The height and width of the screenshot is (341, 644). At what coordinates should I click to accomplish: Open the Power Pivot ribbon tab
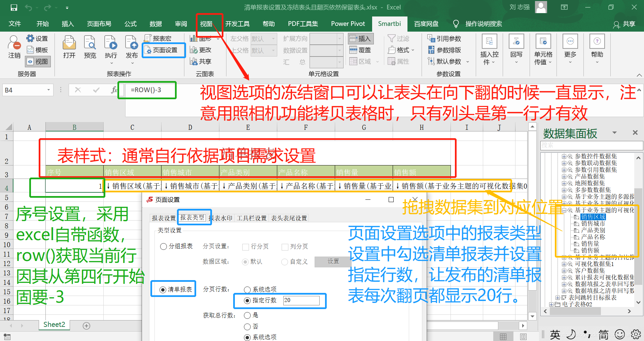(348, 24)
